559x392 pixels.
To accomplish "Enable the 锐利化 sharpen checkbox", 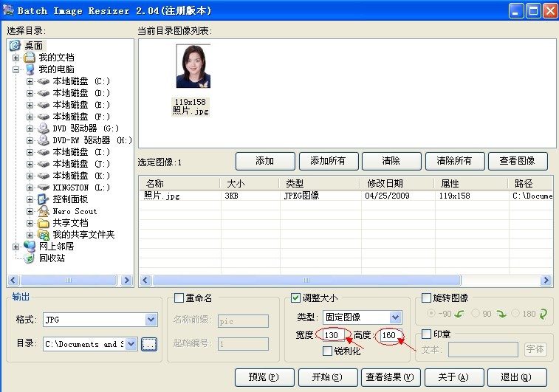I will click(327, 351).
